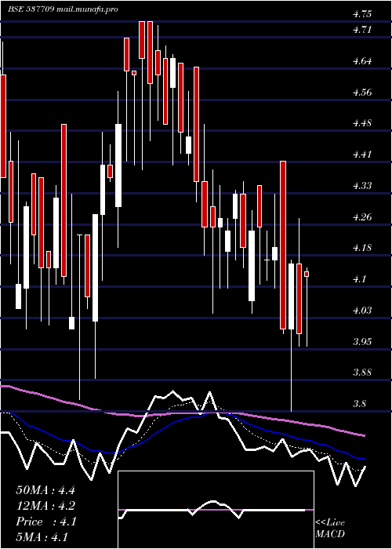Click the 3.8 price axis label

[x=359, y=404]
